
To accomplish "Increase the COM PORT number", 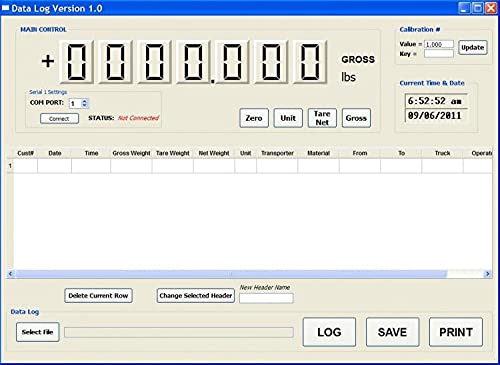I will pos(85,101).
